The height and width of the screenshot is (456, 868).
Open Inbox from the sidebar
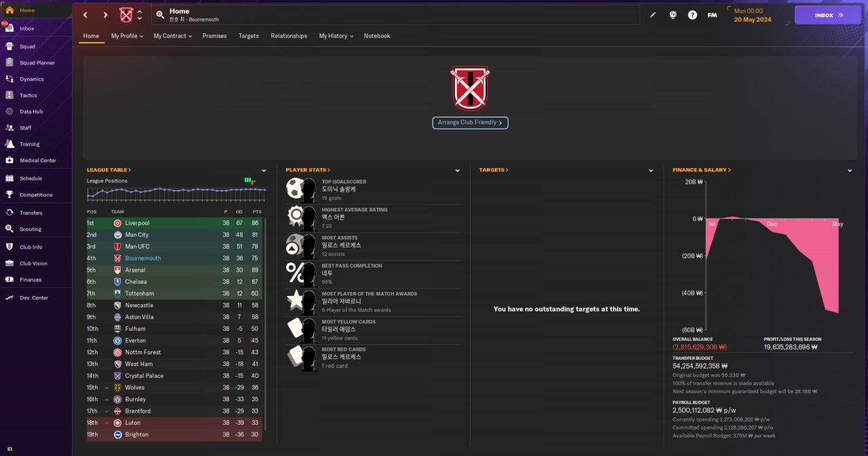(x=27, y=28)
